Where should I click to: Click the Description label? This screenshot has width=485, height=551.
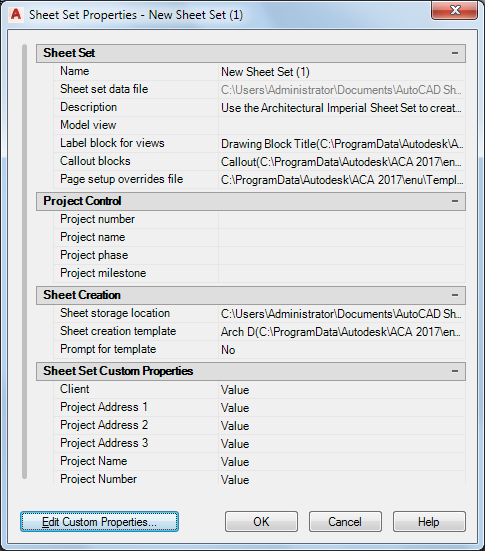point(89,107)
